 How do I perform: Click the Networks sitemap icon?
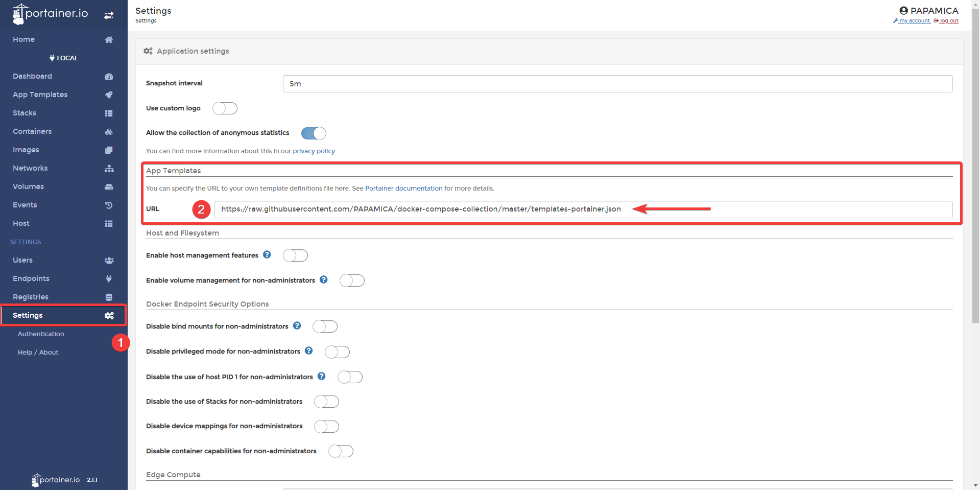click(109, 168)
